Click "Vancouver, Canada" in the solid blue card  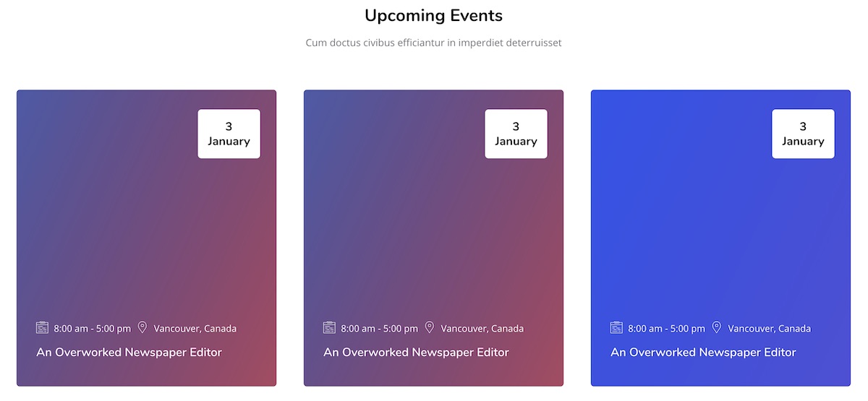(769, 329)
